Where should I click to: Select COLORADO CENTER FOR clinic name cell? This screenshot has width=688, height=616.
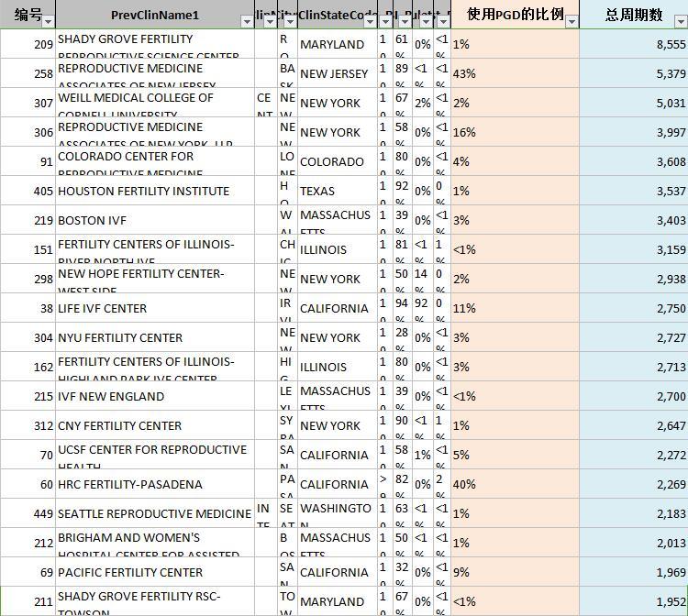coord(155,161)
